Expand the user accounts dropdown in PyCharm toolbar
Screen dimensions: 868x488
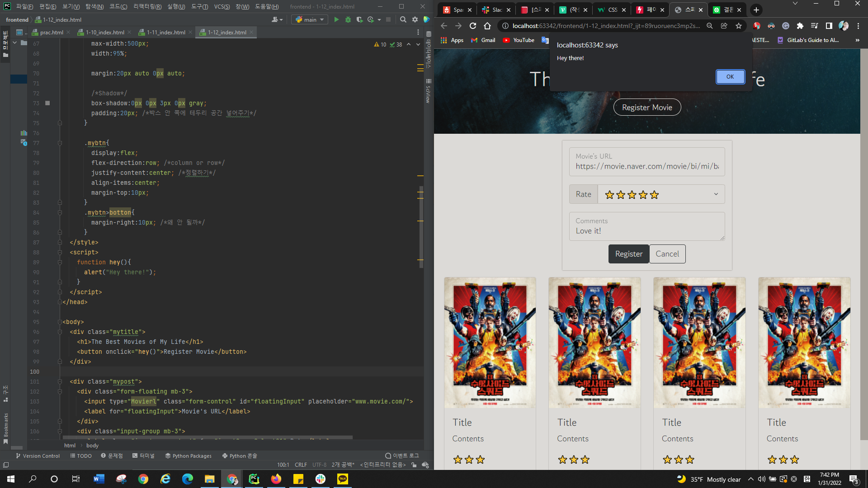(277, 19)
